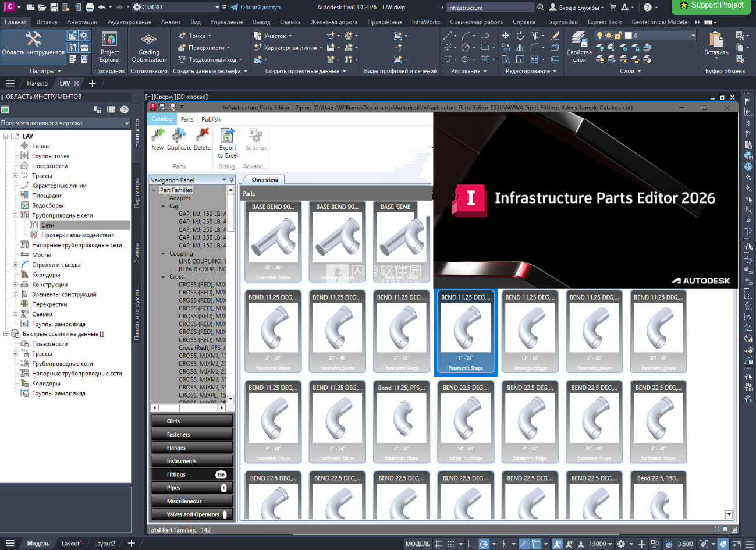Open the Flanges category

coord(192,448)
